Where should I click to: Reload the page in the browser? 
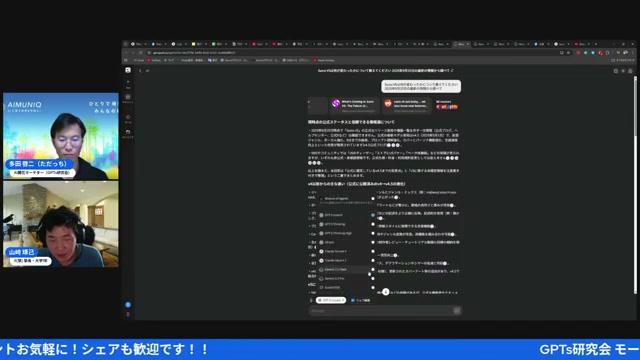(x=141, y=53)
